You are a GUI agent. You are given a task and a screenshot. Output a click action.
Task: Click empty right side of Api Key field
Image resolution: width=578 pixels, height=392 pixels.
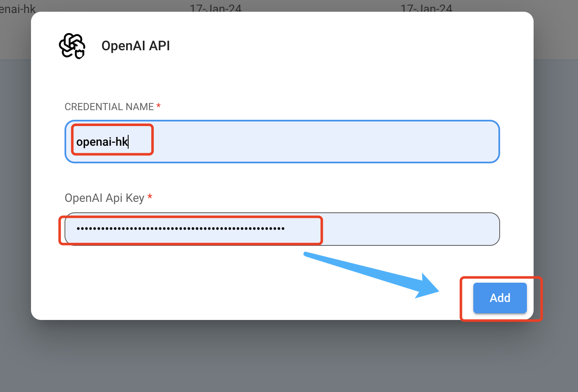410,229
